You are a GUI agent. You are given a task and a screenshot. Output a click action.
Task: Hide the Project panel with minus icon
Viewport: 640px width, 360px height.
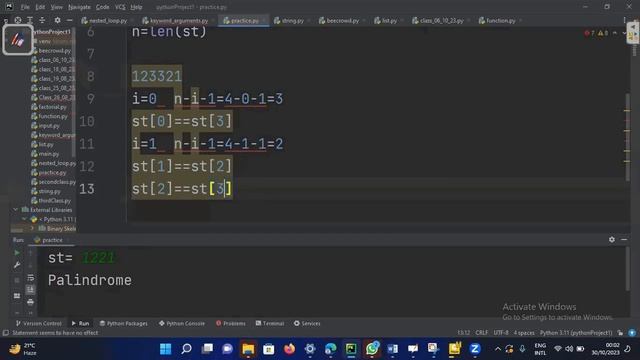(x=69, y=20)
